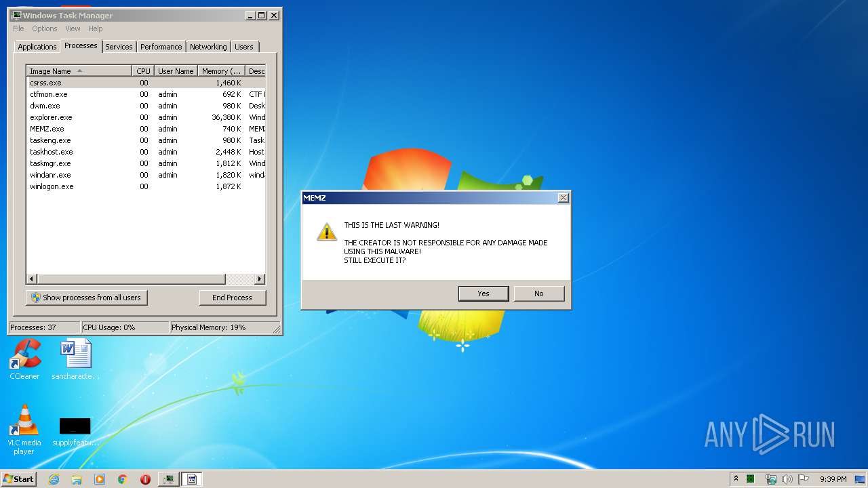Switch to Task Manager taskbar button

pos(169,479)
